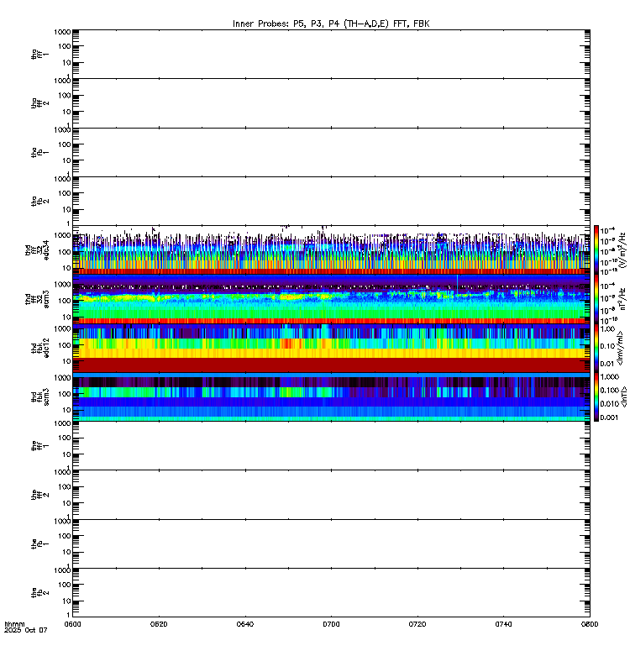The image size is (630, 672).
Task: Click the 'the fb 2' panel label
Action: (x=40, y=593)
